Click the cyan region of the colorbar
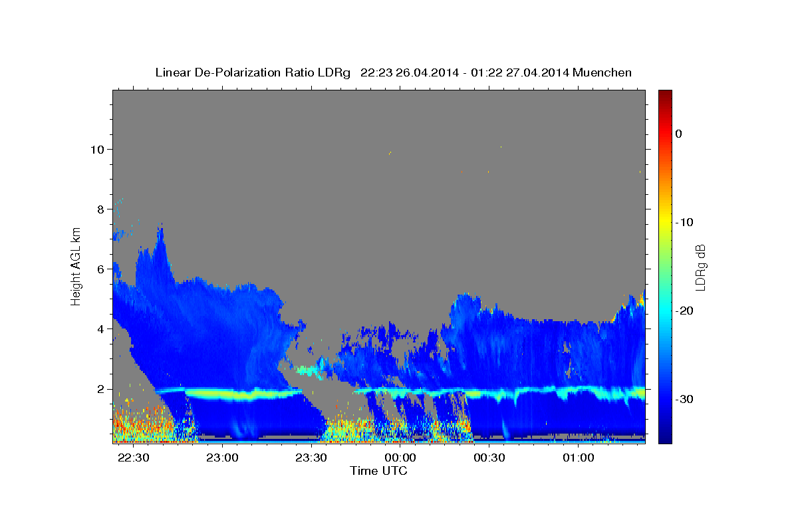 tap(665, 311)
